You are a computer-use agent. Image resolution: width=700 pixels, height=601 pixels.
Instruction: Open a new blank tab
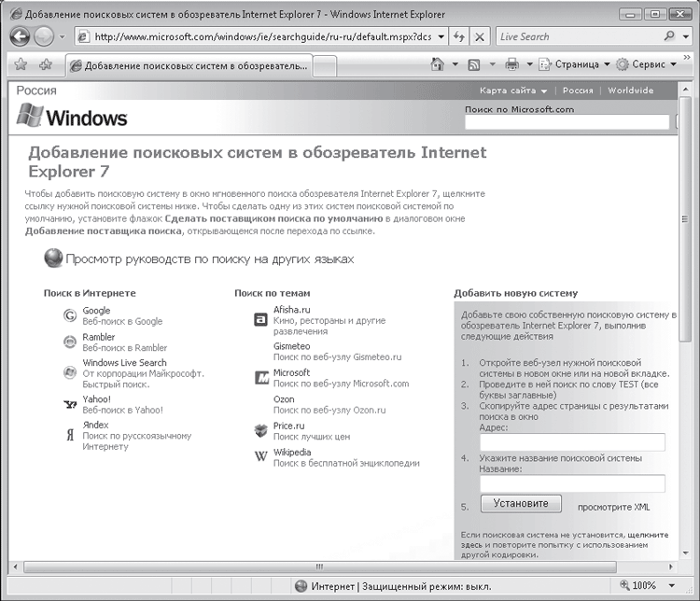324,66
